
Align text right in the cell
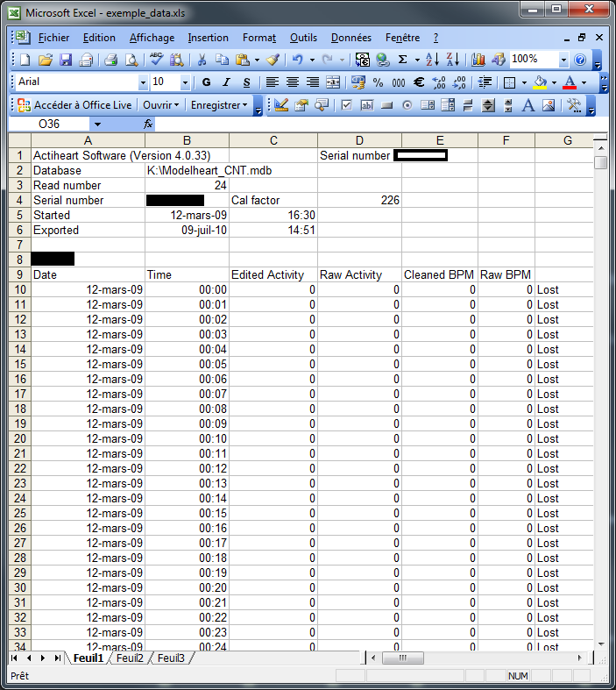313,82
